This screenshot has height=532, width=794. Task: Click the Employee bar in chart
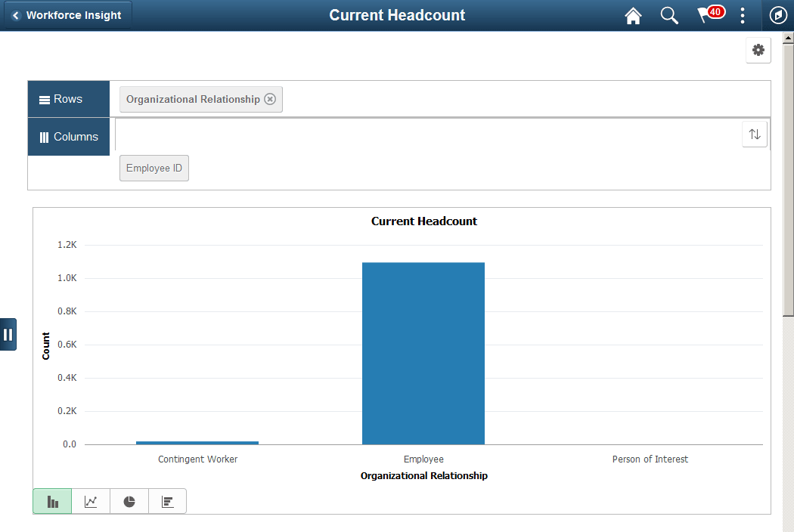pos(423,354)
